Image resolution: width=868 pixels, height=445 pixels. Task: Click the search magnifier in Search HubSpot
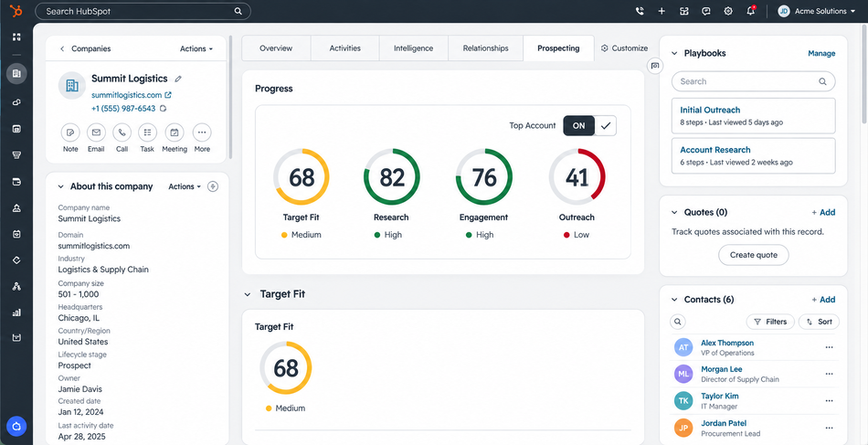click(238, 11)
